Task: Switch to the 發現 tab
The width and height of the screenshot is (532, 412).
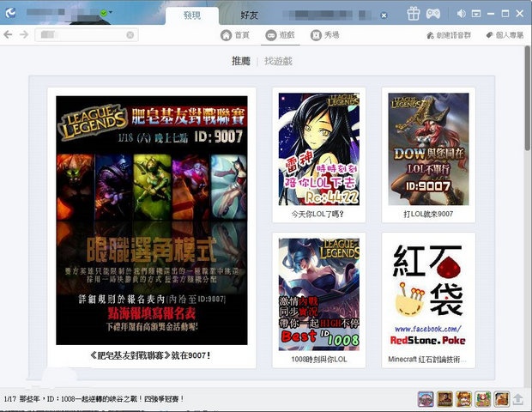Action: (x=192, y=15)
